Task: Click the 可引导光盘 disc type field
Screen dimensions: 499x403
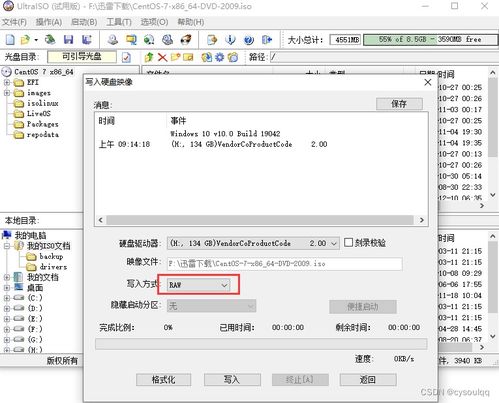Action: [82, 57]
